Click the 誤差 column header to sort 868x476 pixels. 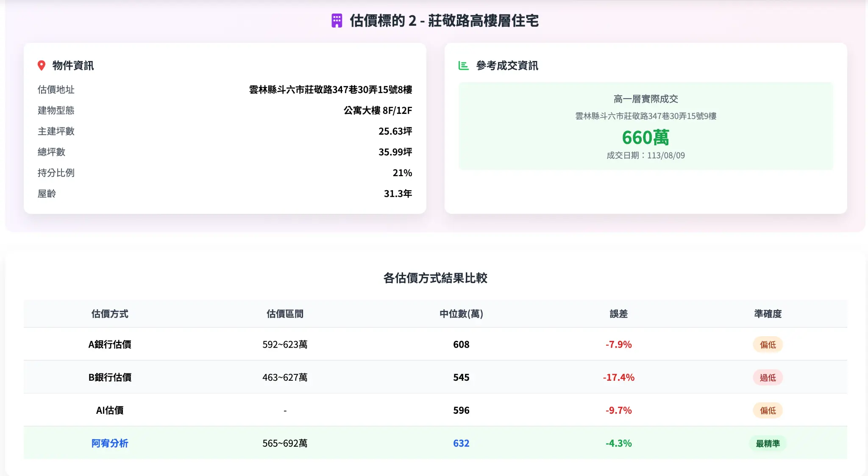coord(619,314)
